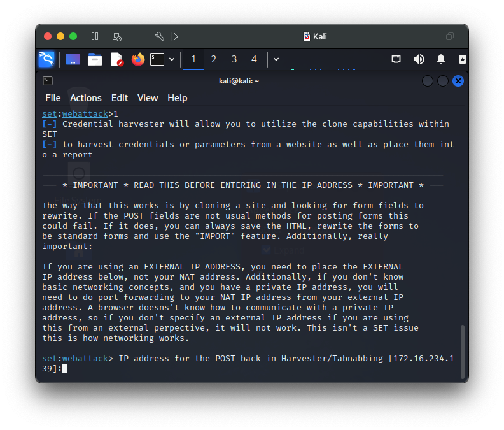Click the 'kali@kali: ~' terminal title
Image resolution: width=504 pixels, height=430 pixels.
239,81
